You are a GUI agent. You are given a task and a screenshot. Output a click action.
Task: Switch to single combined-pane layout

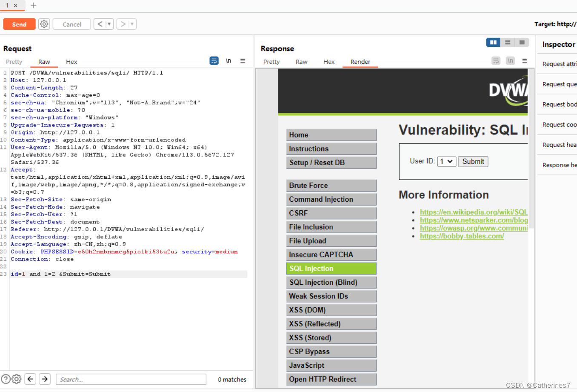[522, 42]
